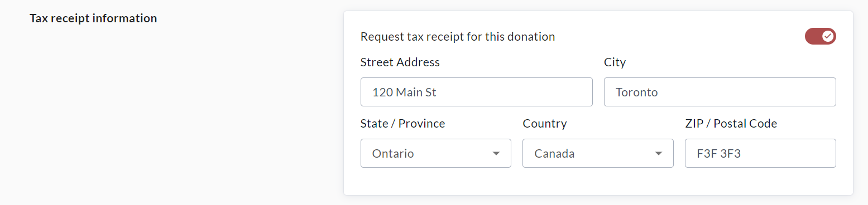Click the Country label text
Viewport: 868px width, 205px height.
pyautogui.click(x=545, y=124)
